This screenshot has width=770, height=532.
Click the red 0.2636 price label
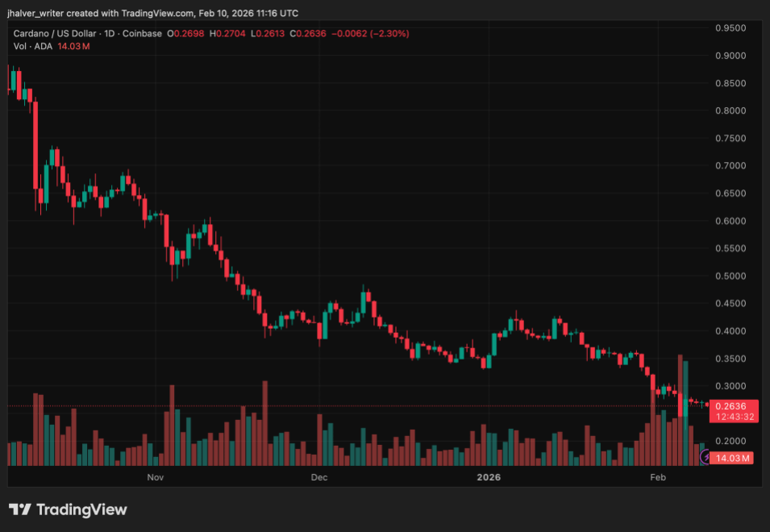(x=732, y=405)
